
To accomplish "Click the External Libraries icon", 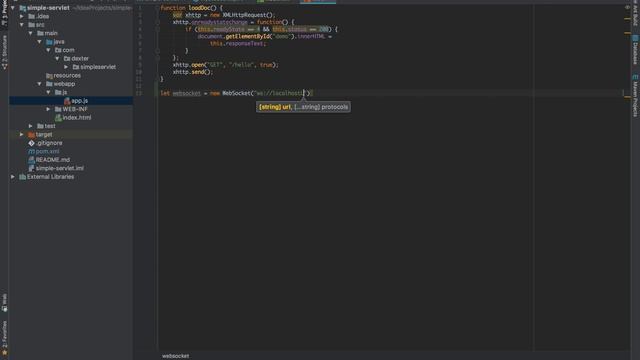I will click(23, 177).
